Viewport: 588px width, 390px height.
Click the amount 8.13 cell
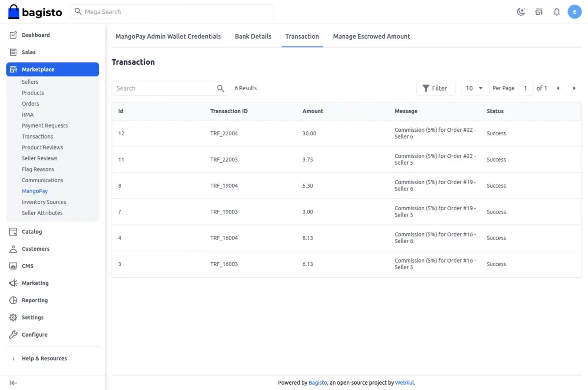[308, 238]
